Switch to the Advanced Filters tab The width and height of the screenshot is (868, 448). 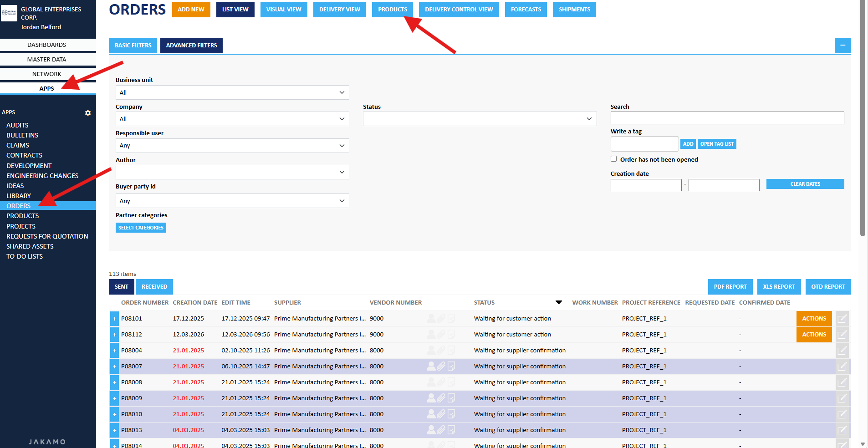click(x=191, y=46)
